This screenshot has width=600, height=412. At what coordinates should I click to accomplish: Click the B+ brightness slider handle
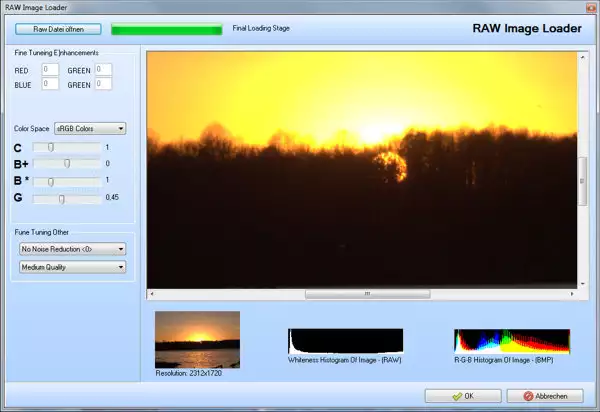[67, 163]
